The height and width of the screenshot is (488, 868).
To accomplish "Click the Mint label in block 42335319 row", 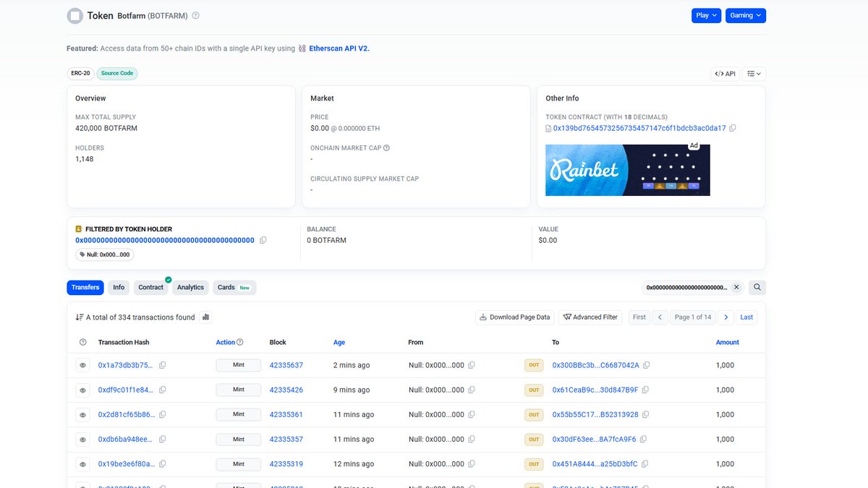I will [x=239, y=463].
